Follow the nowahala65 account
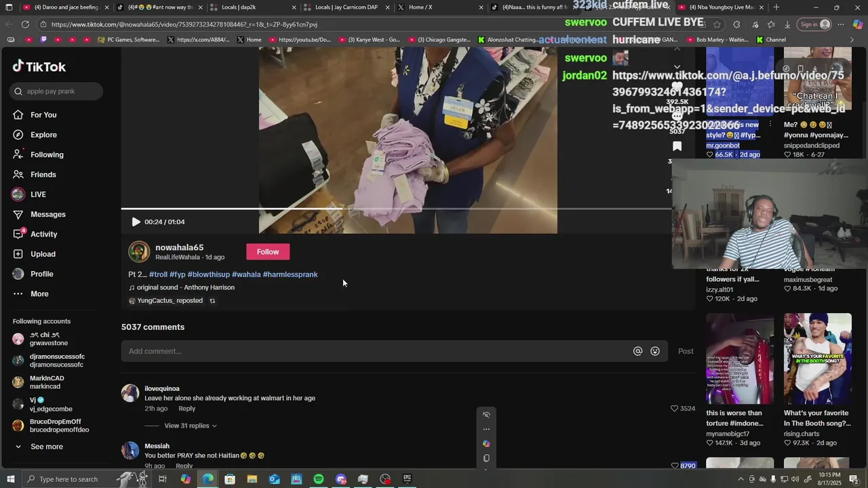This screenshot has height=488, width=868. point(268,252)
